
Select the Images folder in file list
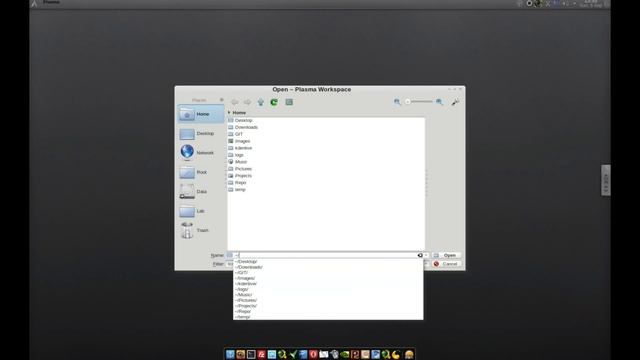239,141
